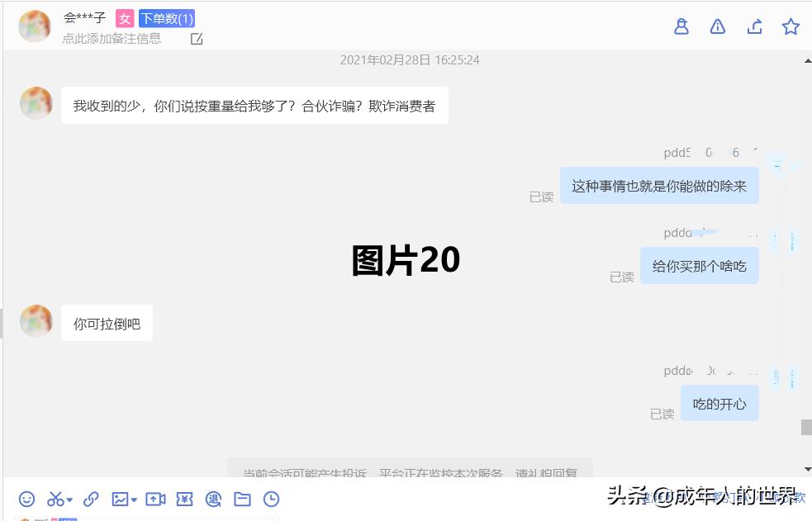Screen dimensions: 812x521
Task: Open the video send tool
Action: pos(156,499)
